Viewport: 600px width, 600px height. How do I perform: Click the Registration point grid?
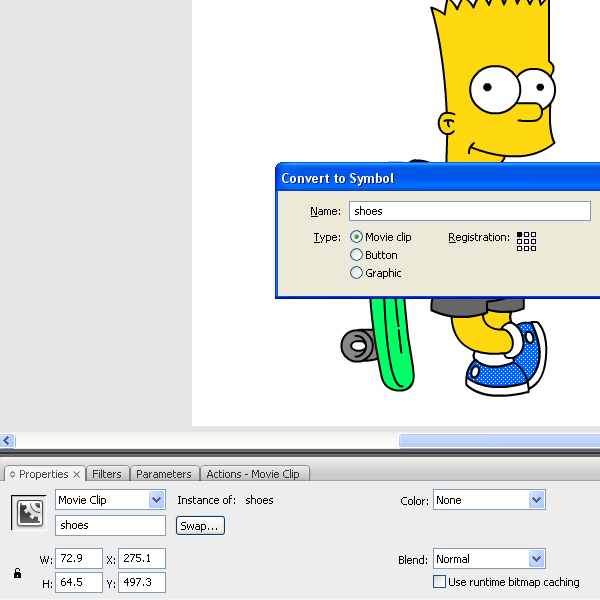(x=526, y=241)
